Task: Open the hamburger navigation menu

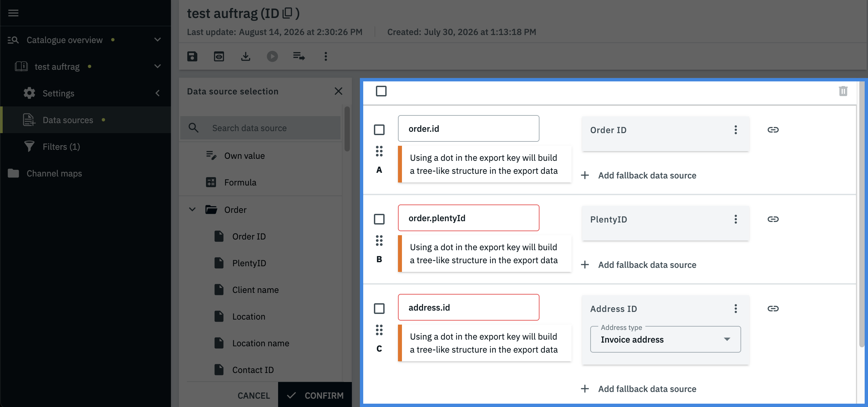Action: coord(13,13)
